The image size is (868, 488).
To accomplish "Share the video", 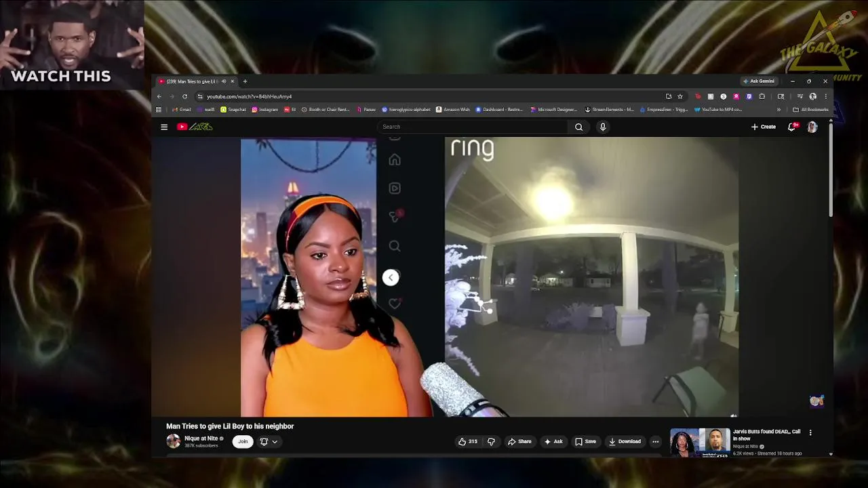I will (519, 441).
